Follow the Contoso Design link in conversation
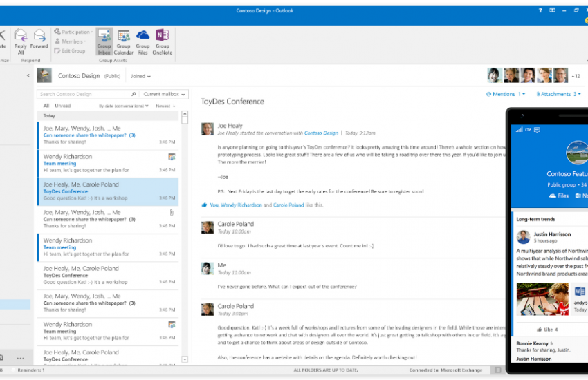The width and height of the screenshot is (588, 380). pos(321,133)
